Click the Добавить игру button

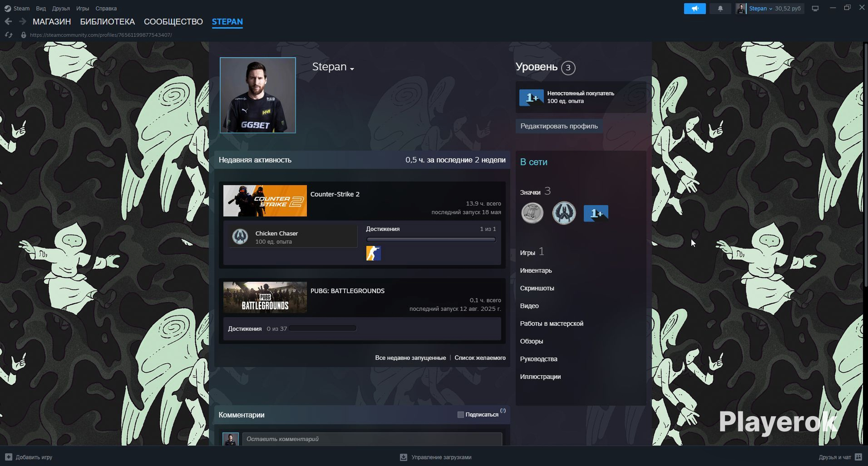[x=28, y=457]
